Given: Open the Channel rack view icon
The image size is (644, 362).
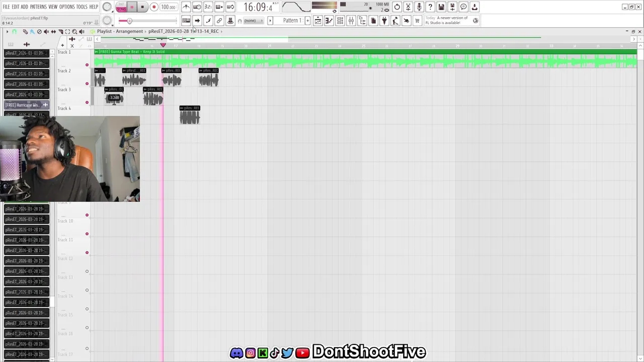Looking at the screenshot, I should coord(340,21).
